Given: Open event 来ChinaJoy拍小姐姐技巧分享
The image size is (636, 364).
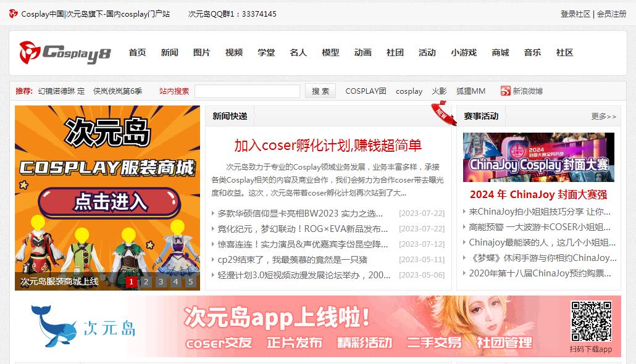Looking at the screenshot, I should (540, 212).
